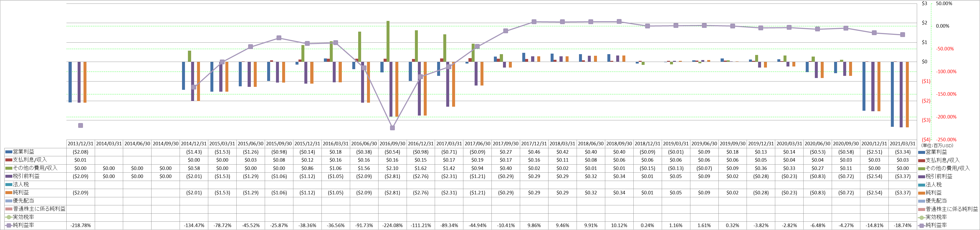Select the 普通株主に係る純利益 row header in the table
This screenshot has height=230, width=980.
click(x=35, y=209)
